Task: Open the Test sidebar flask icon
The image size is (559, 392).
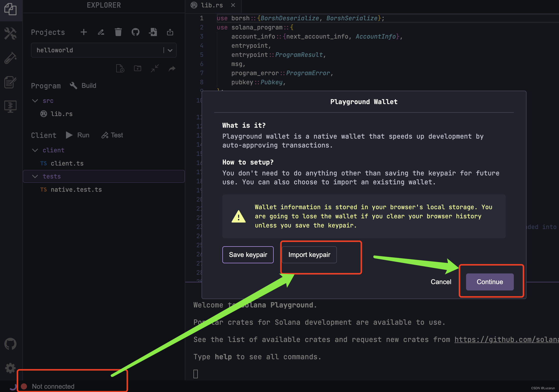Action: click(x=10, y=58)
